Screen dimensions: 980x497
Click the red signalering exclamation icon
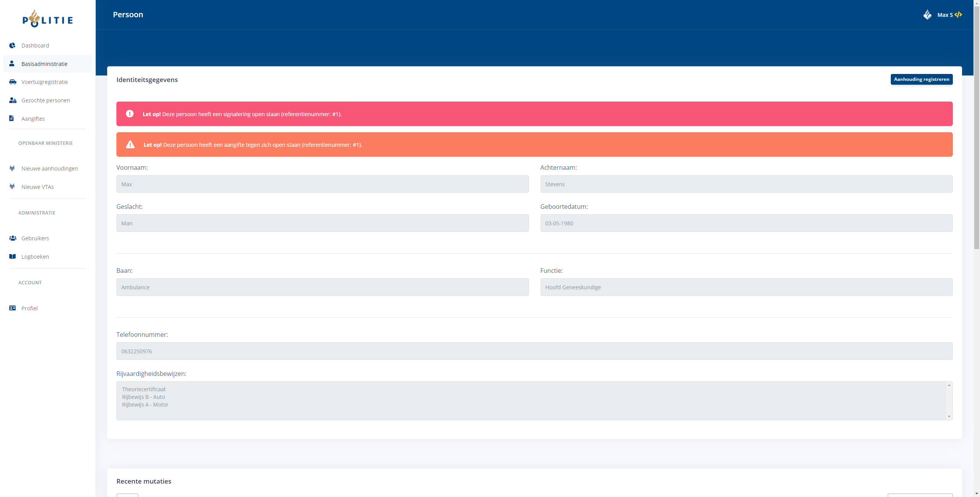130,114
